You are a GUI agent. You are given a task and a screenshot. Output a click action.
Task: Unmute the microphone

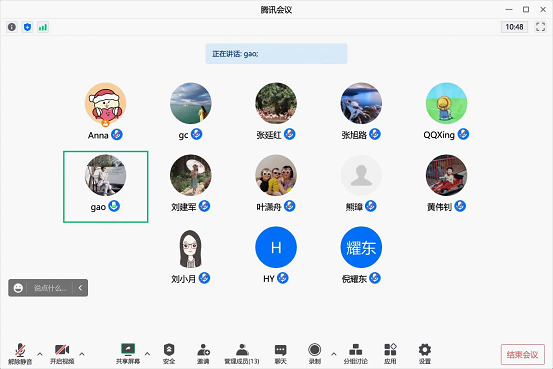20,353
